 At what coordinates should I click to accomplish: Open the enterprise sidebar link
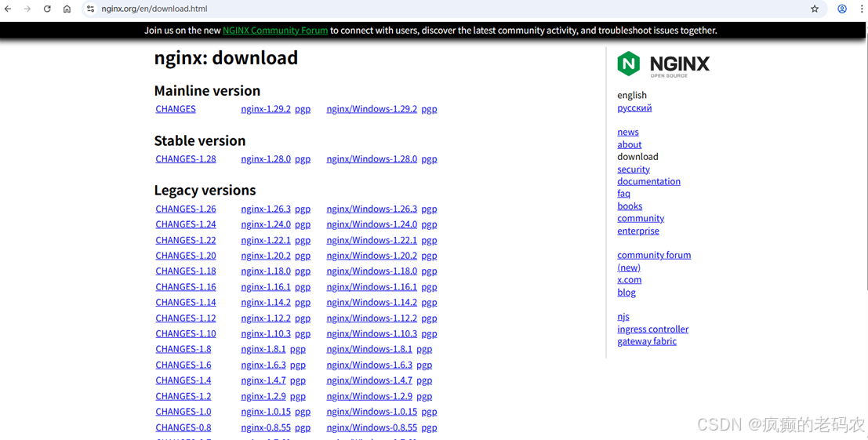point(638,231)
